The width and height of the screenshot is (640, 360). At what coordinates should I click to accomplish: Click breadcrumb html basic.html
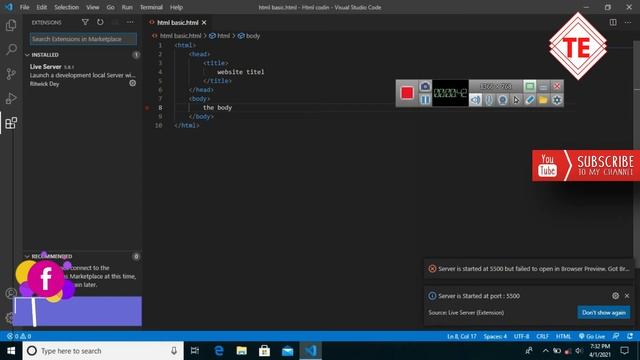pos(180,36)
